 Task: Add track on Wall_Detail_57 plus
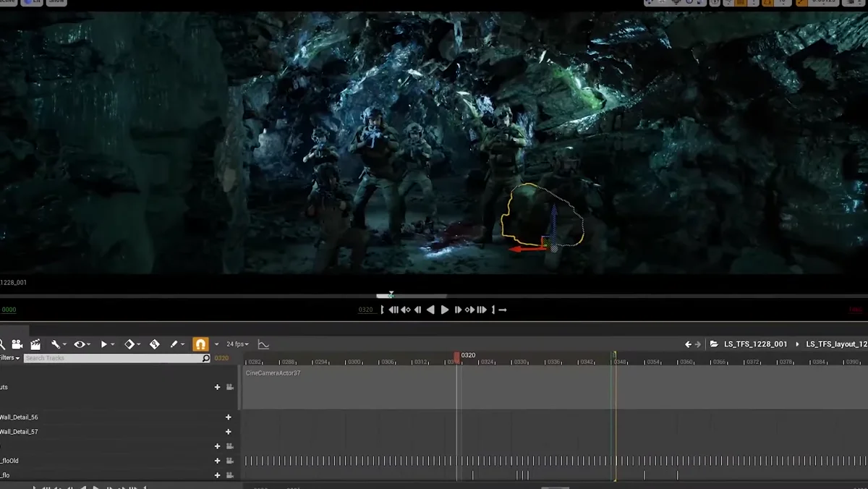[x=229, y=432]
